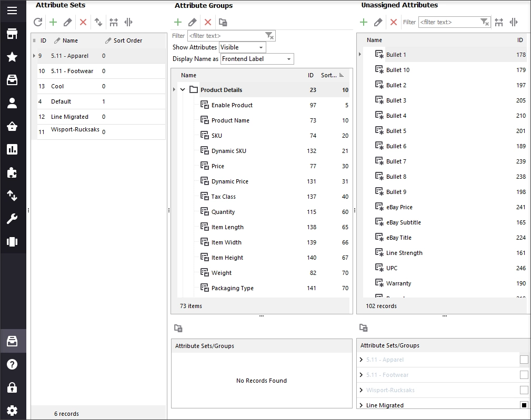Select Wisport-Rucksaks attribute set row
Viewport: 531px width, 420px height.
[101, 131]
